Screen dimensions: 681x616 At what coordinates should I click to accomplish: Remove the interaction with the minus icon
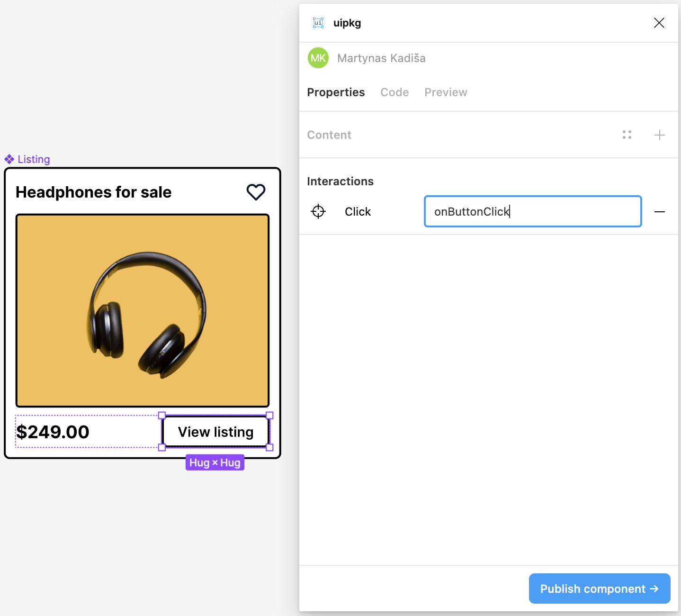(660, 211)
